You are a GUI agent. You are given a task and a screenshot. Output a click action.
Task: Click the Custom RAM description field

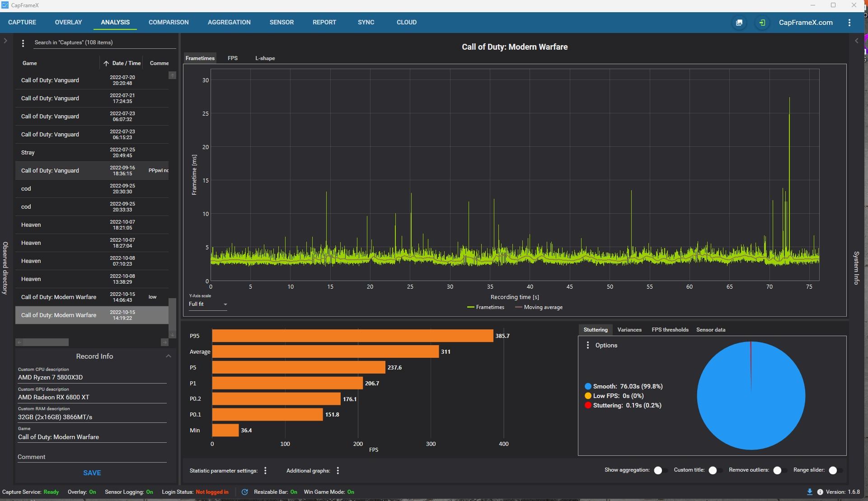pyautogui.click(x=92, y=417)
